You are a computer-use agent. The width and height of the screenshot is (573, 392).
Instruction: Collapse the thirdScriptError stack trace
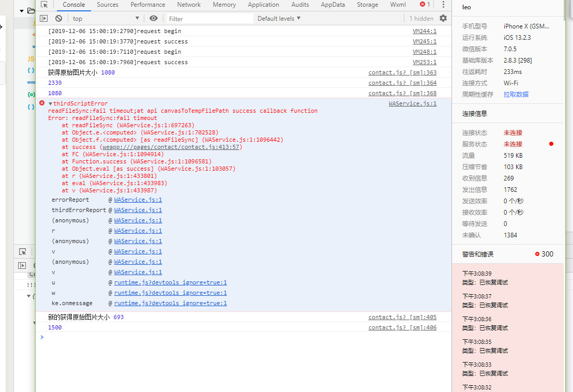(51, 103)
